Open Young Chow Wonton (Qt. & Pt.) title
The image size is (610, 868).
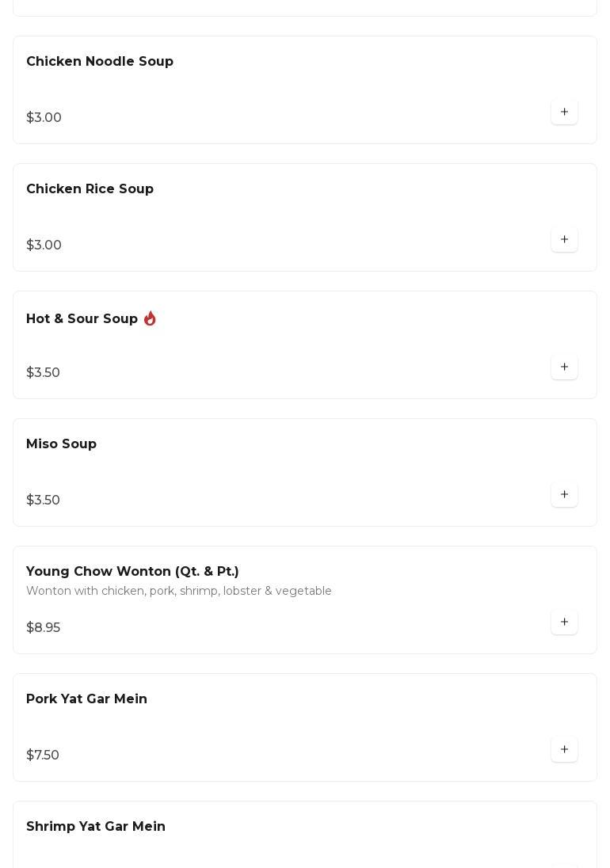pyautogui.click(x=132, y=571)
